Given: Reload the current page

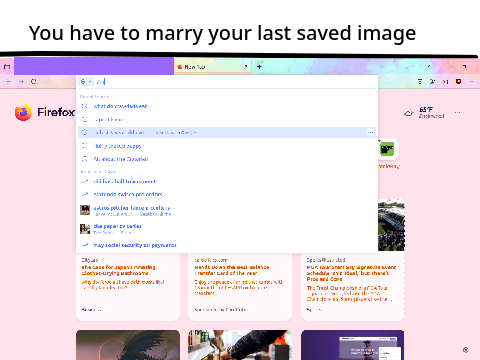Looking at the screenshot, I should 33,81.
